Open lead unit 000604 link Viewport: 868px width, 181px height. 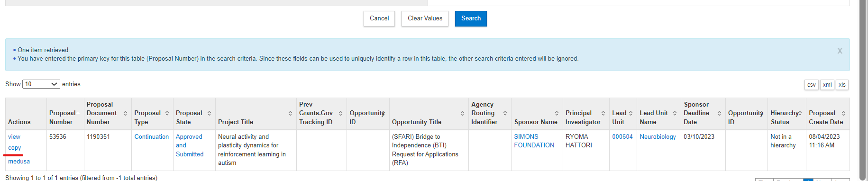point(622,136)
